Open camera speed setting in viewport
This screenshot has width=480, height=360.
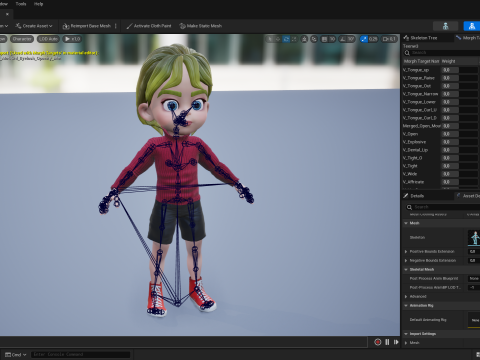click(x=389, y=39)
